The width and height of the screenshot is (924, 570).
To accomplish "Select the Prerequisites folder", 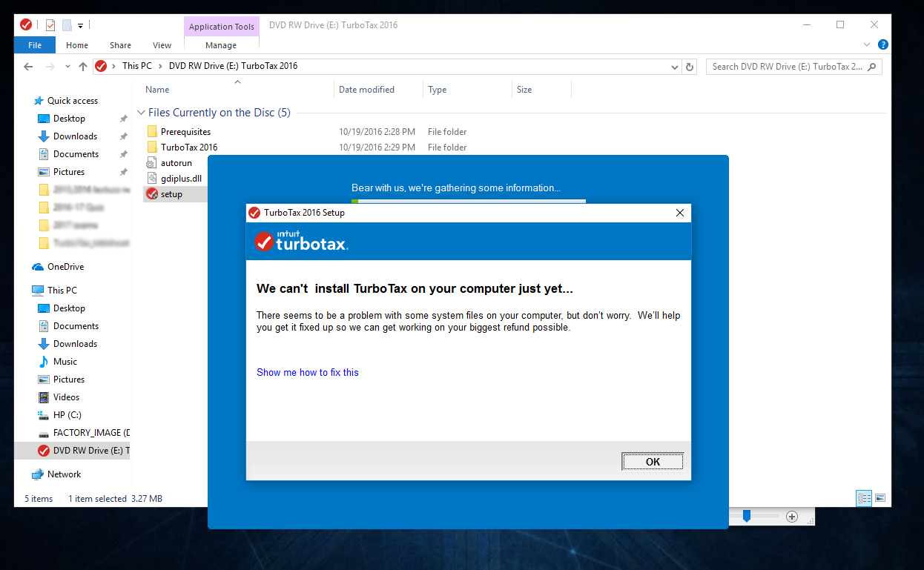I will pyautogui.click(x=185, y=132).
